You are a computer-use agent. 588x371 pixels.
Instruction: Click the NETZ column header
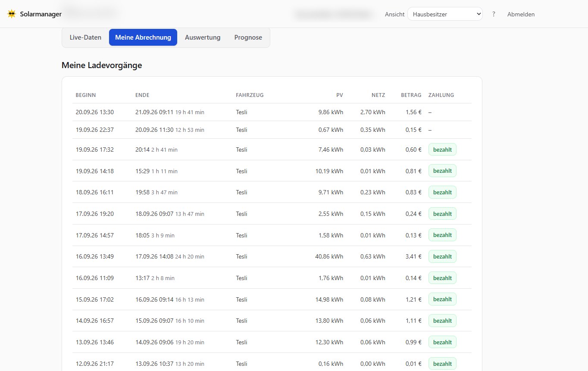pyautogui.click(x=378, y=95)
